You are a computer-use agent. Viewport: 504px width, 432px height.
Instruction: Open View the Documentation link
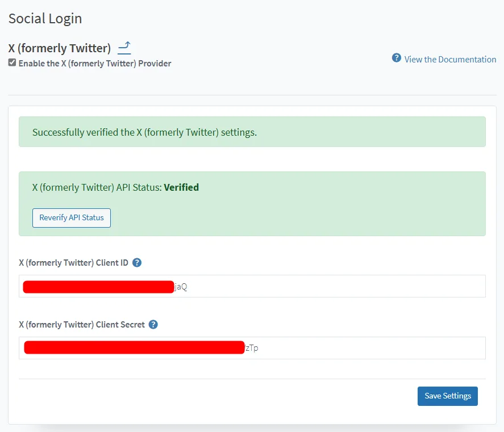[450, 60]
